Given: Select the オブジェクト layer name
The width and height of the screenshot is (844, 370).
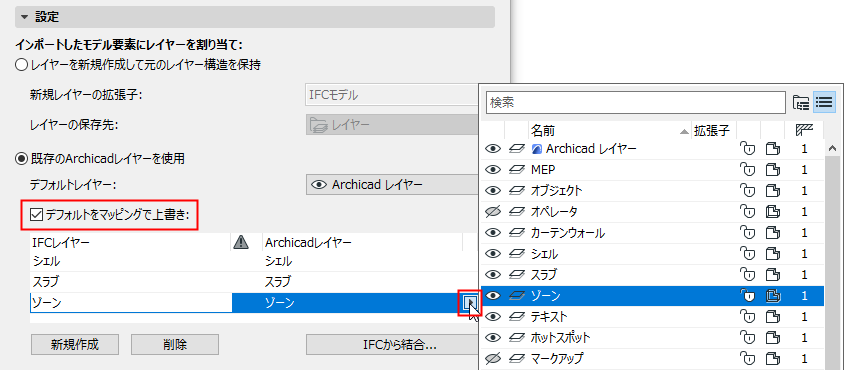Looking at the screenshot, I should point(557,191).
